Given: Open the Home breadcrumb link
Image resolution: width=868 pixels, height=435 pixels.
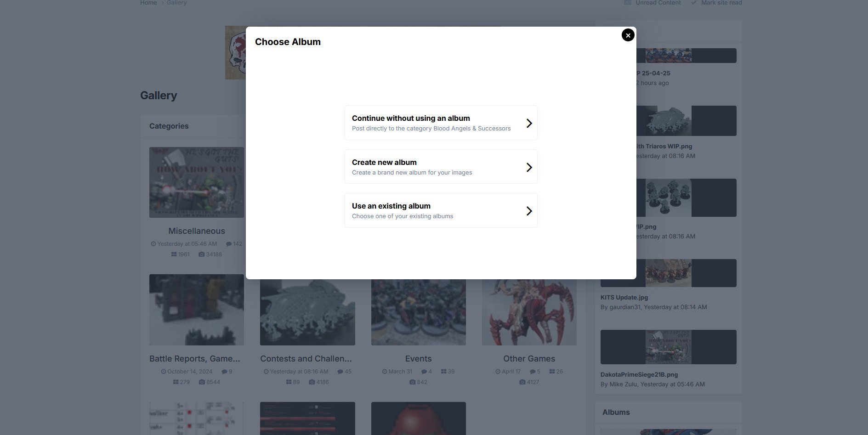Looking at the screenshot, I should click(148, 3).
